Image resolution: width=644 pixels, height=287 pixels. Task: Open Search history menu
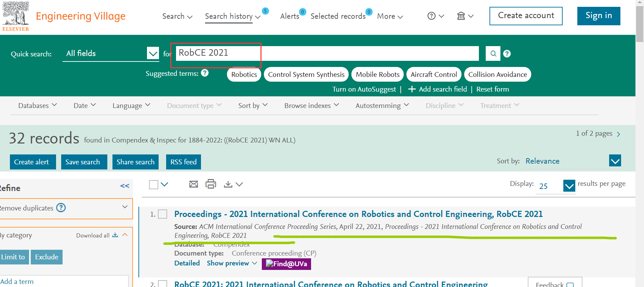[x=232, y=16]
